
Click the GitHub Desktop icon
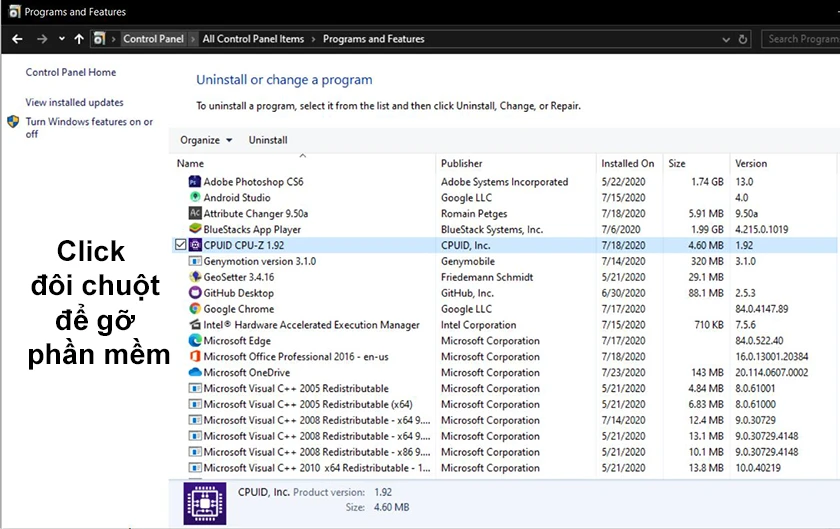point(195,293)
